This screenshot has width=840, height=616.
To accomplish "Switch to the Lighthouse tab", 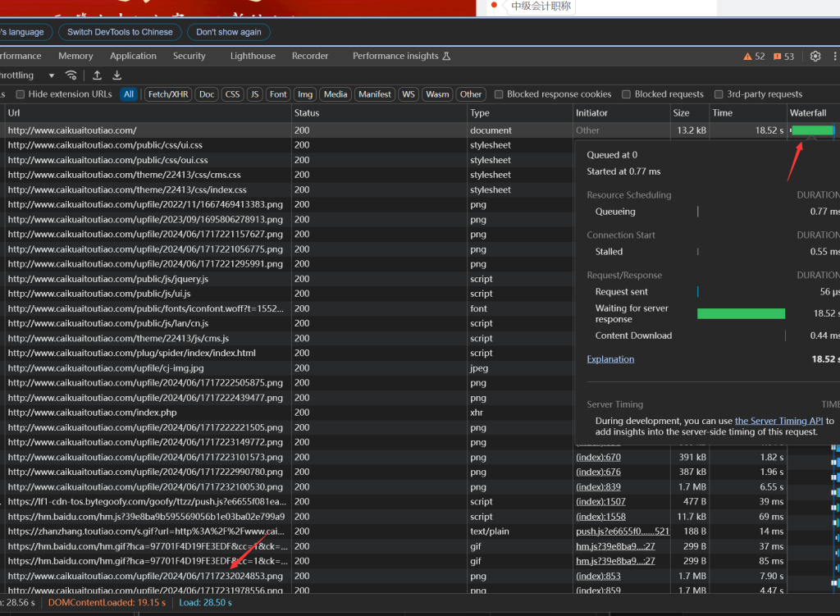I will (253, 56).
